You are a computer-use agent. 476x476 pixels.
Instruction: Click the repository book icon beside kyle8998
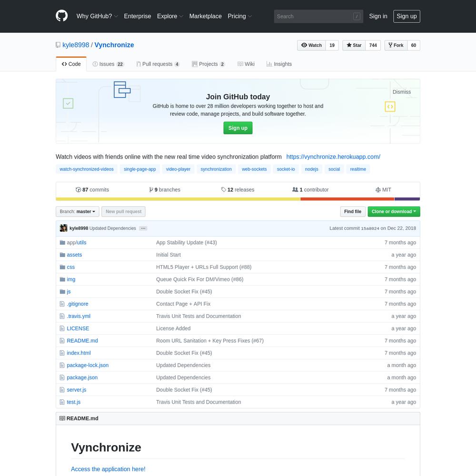pos(58,45)
